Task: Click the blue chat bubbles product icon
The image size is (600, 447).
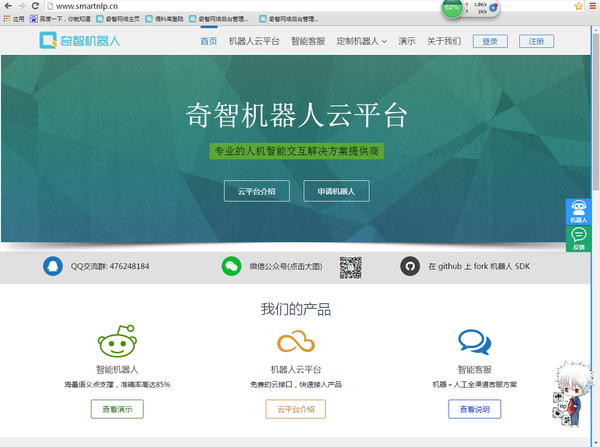Action: [474, 342]
